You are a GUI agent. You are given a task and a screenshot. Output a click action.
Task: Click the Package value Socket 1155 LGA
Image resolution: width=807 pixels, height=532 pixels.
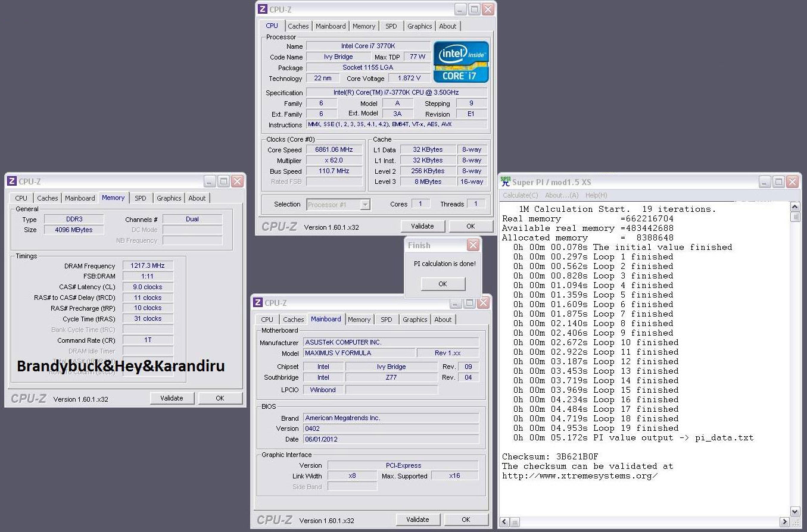pyautogui.click(x=368, y=68)
